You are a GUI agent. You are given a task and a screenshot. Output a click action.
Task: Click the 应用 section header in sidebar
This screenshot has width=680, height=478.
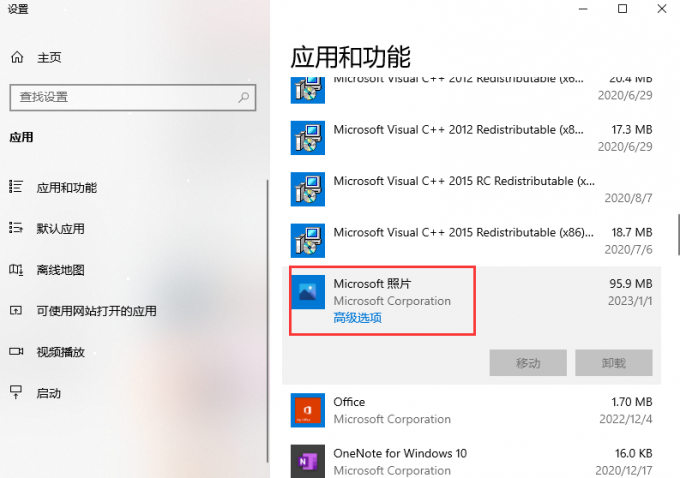tap(21, 138)
